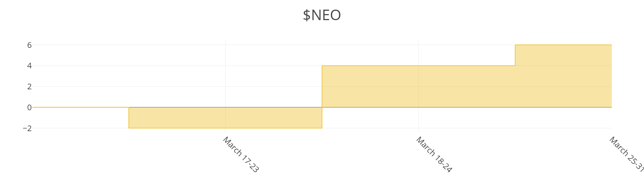The image size is (644, 181).
Task: Click the $NEO chart title
Action: (322, 15)
